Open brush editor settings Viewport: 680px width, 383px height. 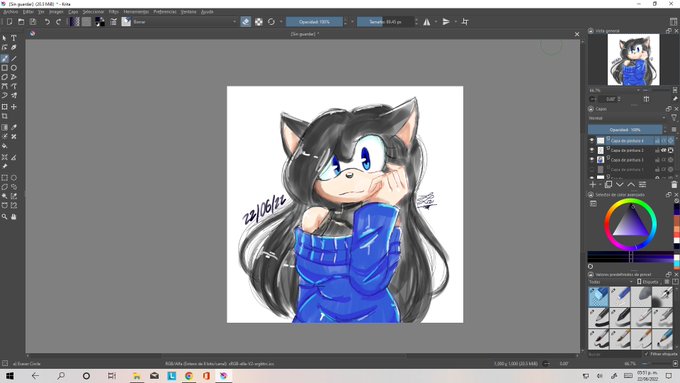pyautogui.click(x=113, y=22)
